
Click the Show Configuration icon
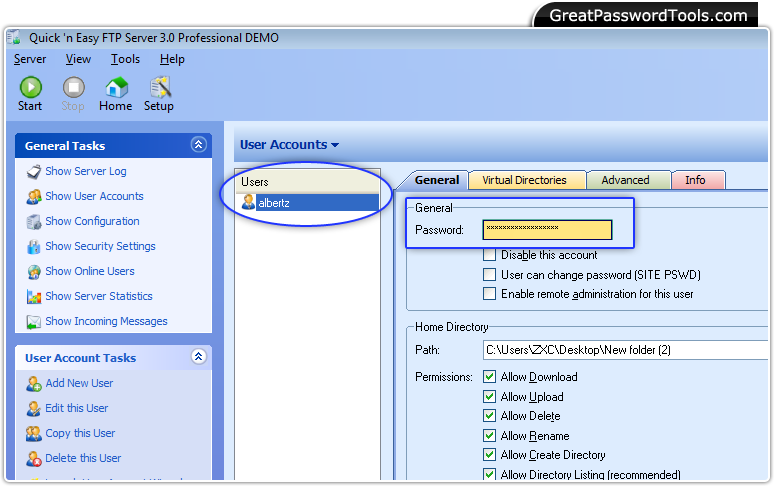[34, 222]
